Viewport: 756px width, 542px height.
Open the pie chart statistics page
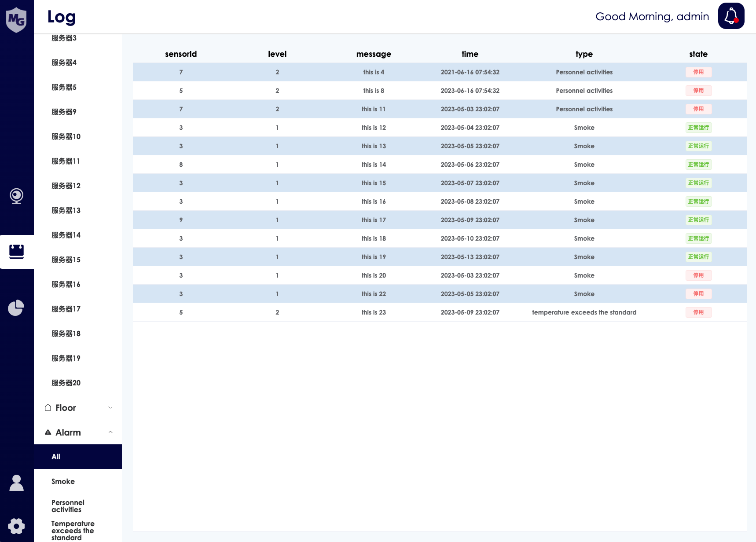coord(16,308)
